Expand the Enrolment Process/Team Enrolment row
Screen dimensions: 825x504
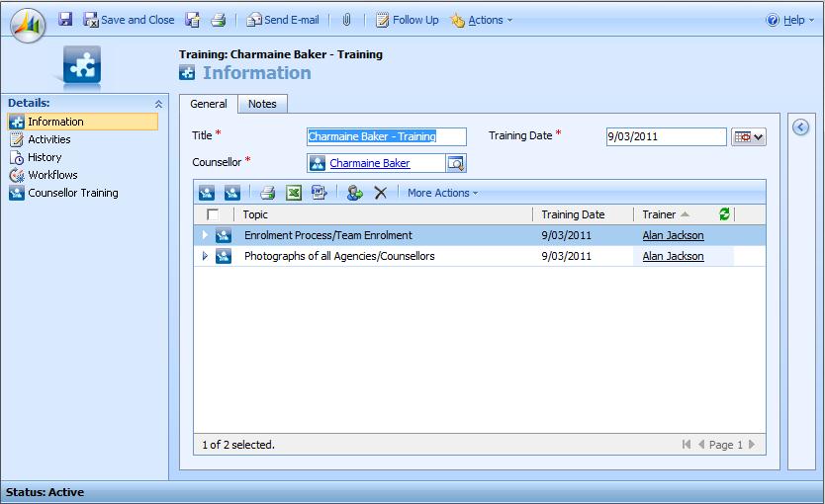click(x=205, y=235)
